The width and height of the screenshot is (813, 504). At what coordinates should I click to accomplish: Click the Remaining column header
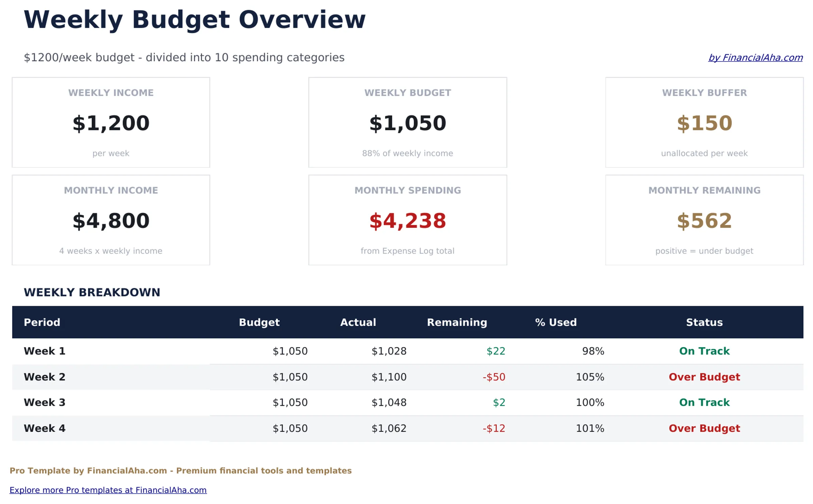click(457, 322)
